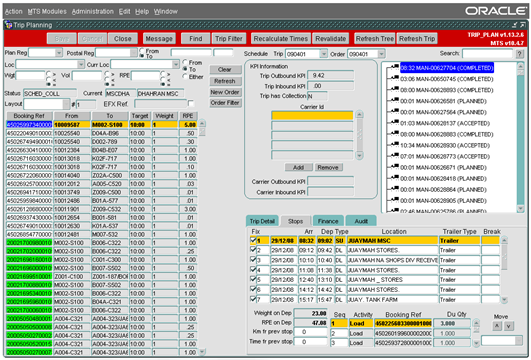Click the trip tree vertical scrollbar track
This screenshot has width=531, height=360.
coord(521,139)
